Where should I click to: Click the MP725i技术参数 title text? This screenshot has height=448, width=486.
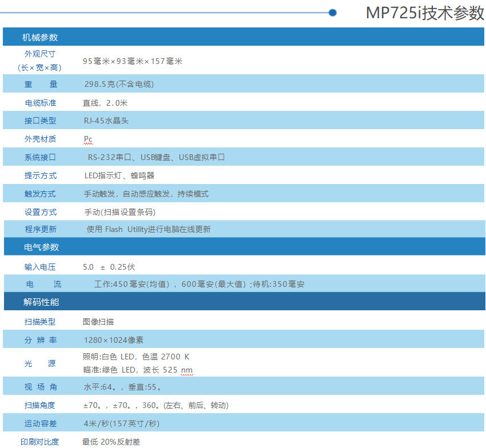tap(424, 13)
